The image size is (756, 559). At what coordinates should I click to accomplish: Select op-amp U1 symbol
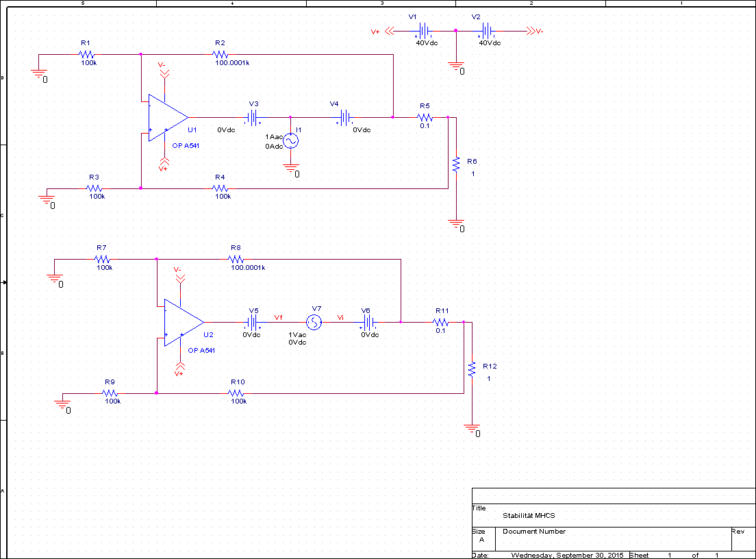tap(167, 118)
